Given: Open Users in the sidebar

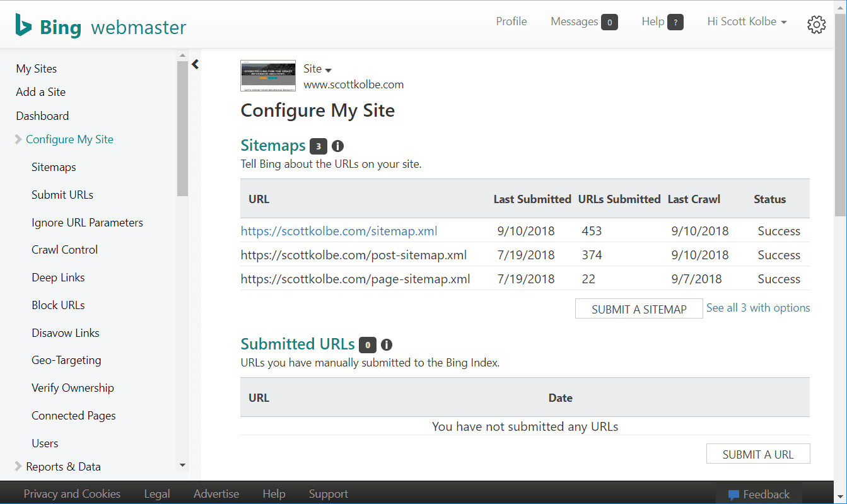Looking at the screenshot, I should click(45, 443).
